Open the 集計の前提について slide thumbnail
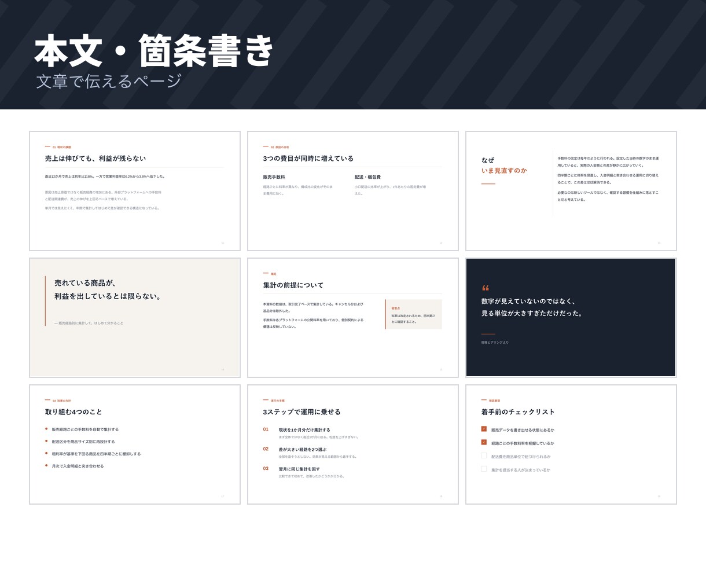706x588 pixels. [x=353, y=318]
